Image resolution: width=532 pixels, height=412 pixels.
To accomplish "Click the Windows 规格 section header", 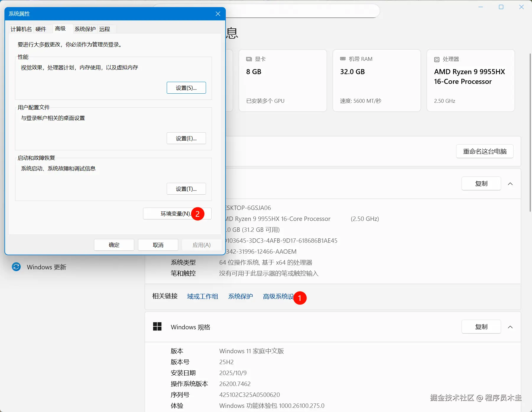I will (x=333, y=327).
